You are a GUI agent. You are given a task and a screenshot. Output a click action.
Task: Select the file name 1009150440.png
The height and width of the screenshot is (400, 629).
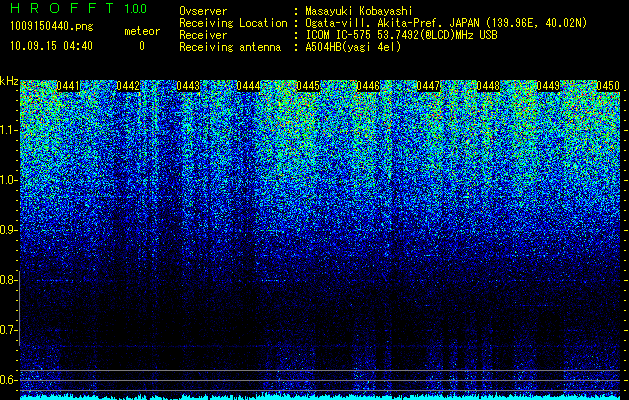[51, 26]
